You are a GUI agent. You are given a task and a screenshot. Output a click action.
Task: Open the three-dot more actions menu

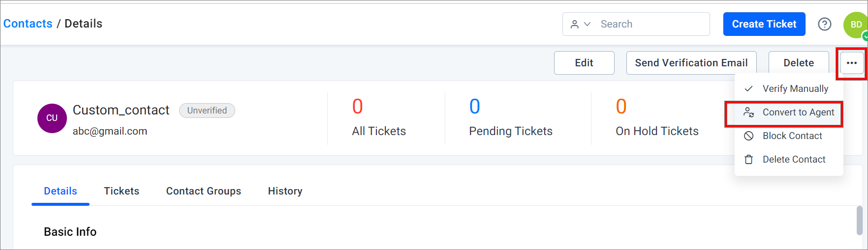coord(852,63)
